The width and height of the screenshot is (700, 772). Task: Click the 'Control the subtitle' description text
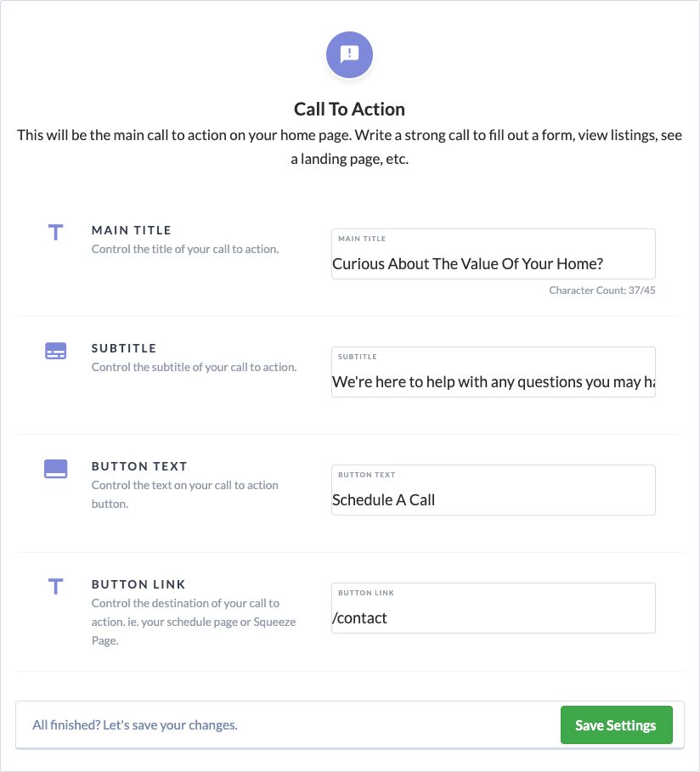click(x=194, y=367)
